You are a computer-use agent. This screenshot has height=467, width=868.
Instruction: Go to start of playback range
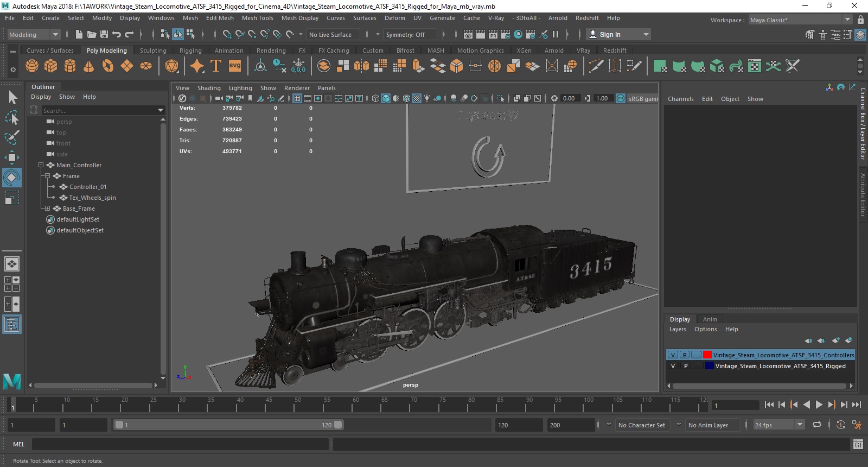click(769, 405)
